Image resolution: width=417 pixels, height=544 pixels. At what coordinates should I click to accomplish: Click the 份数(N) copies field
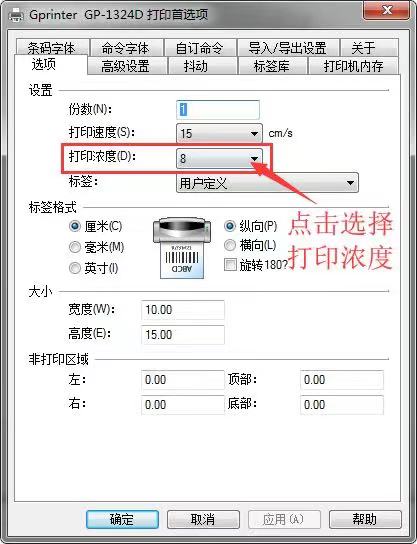click(218, 110)
